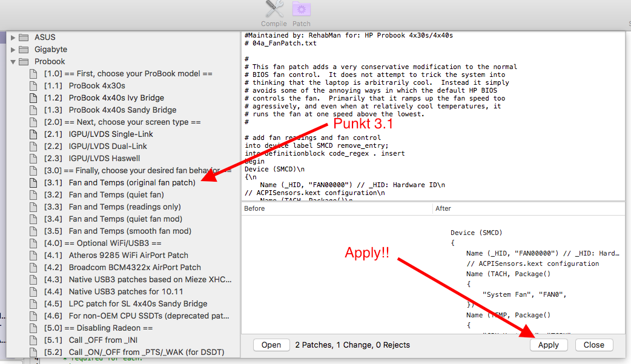Select [3.1] Fan and Temps original fan patch
This screenshot has width=631, height=364.
119,182
